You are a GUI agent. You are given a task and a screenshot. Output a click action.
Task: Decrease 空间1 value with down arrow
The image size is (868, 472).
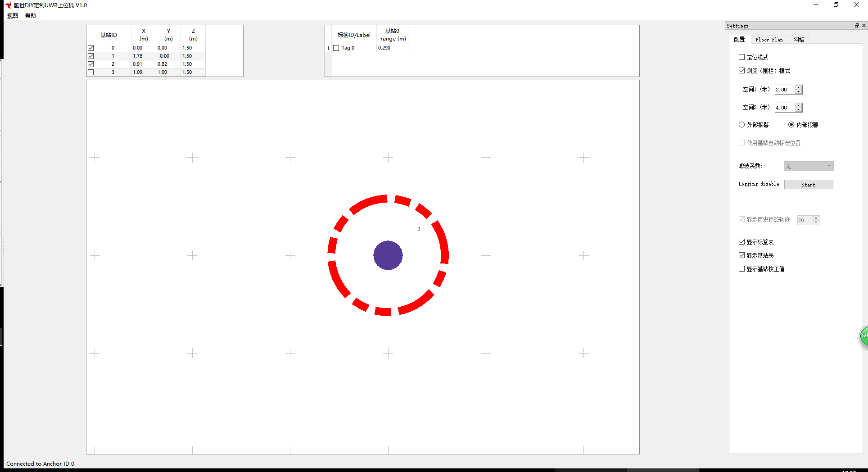tap(799, 92)
